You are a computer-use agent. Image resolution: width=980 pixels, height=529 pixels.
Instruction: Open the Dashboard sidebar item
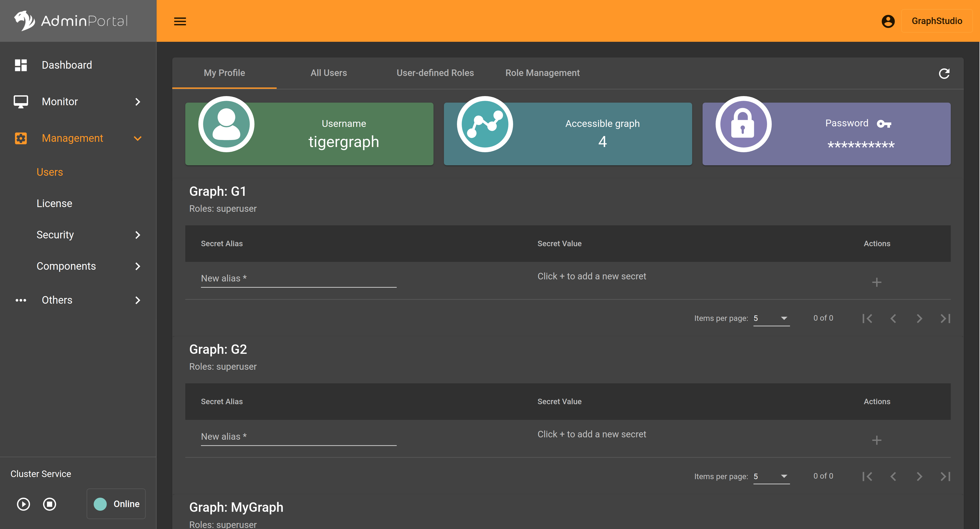(67, 65)
